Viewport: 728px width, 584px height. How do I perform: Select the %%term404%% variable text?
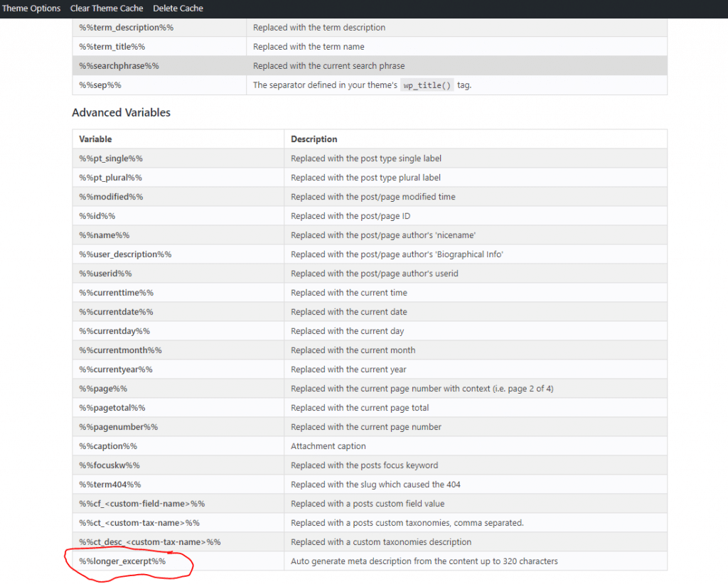tap(110, 485)
